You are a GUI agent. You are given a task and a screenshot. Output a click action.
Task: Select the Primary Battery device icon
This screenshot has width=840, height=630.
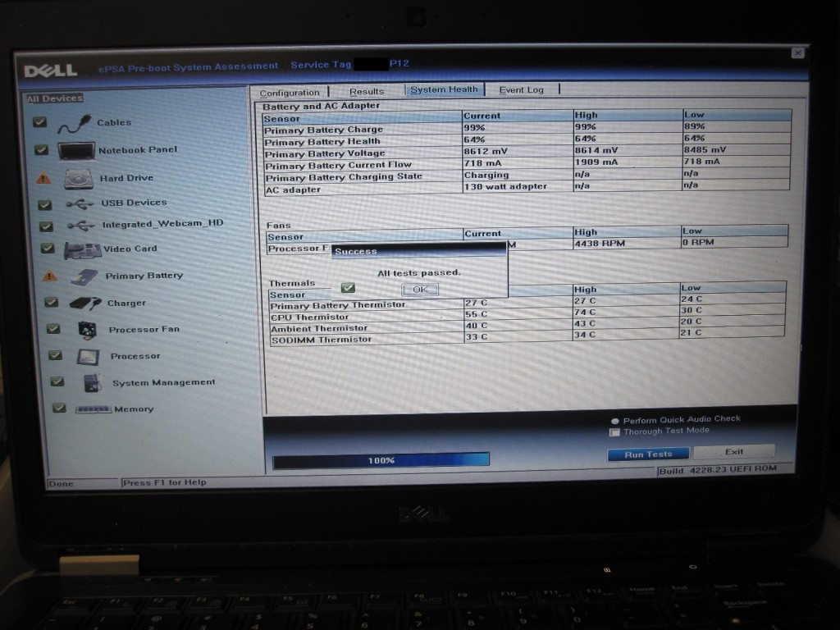click(x=84, y=276)
